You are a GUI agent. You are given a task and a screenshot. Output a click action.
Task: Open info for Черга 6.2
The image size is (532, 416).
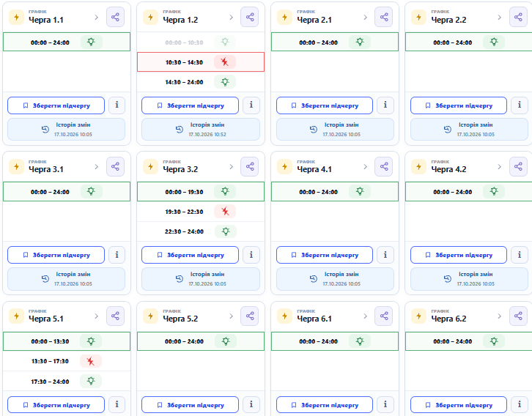pyautogui.click(x=520, y=404)
